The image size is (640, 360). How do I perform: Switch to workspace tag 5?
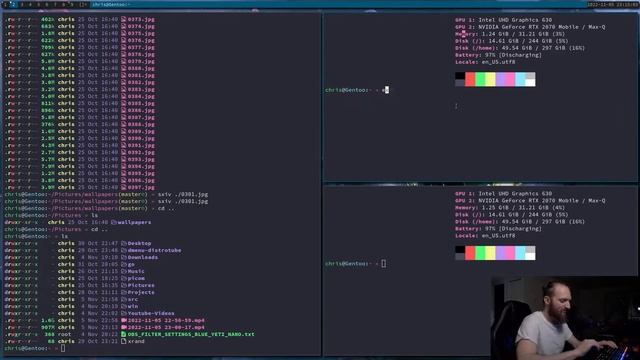[x=38, y=4]
